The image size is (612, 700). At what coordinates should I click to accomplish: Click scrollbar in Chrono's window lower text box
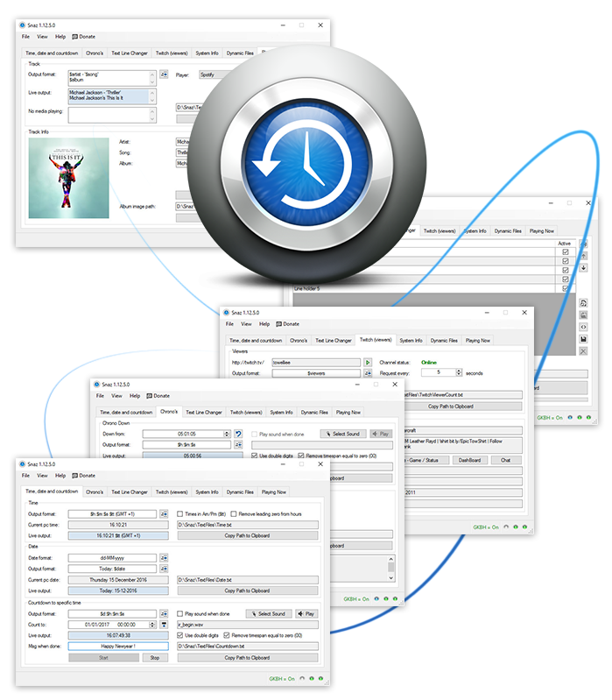[x=390, y=569]
